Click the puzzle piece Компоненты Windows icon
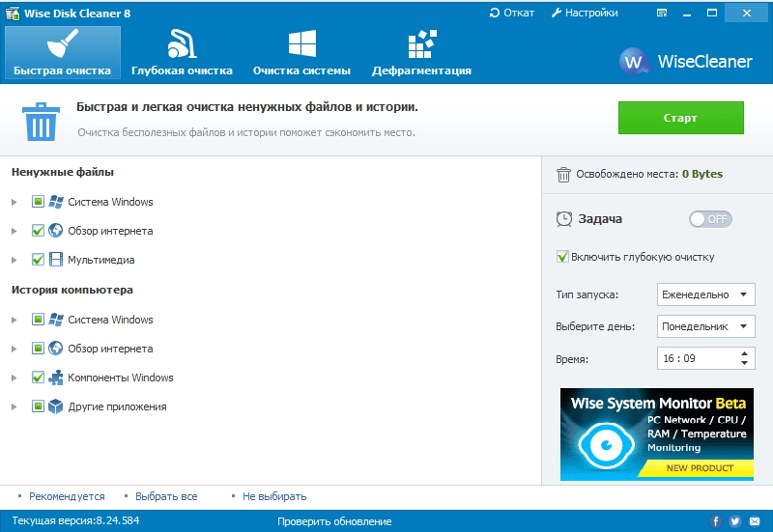This screenshot has height=532, width=773. tap(56, 378)
